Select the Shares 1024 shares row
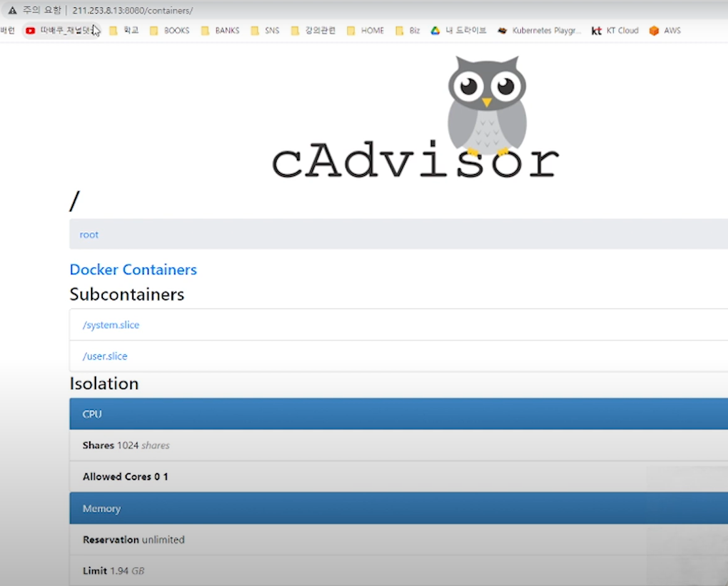The width and height of the screenshot is (728, 586). pos(399,445)
